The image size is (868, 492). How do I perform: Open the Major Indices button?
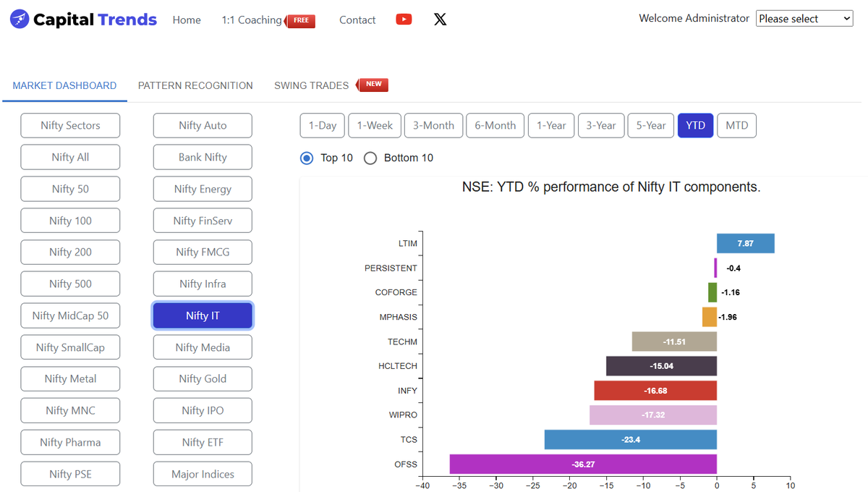203,474
